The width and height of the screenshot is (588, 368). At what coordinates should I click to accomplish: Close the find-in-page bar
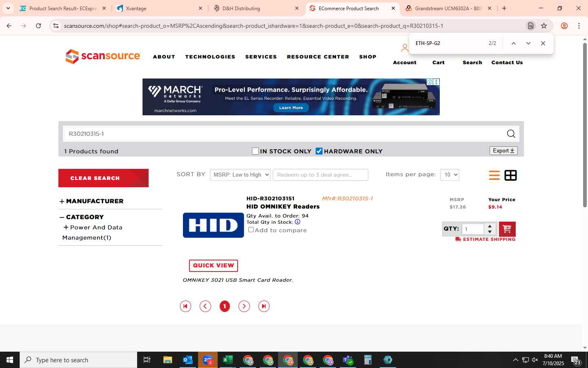pyautogui.click(x=543, y=43)
